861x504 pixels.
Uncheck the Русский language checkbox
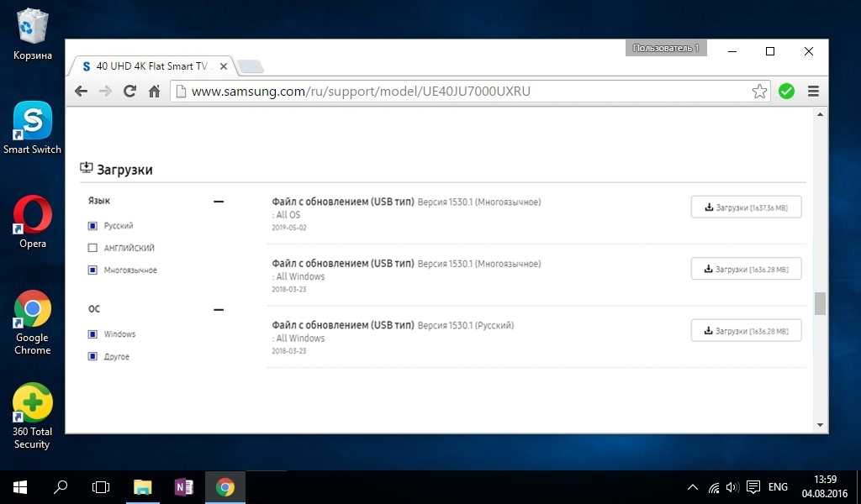point(92,226)
